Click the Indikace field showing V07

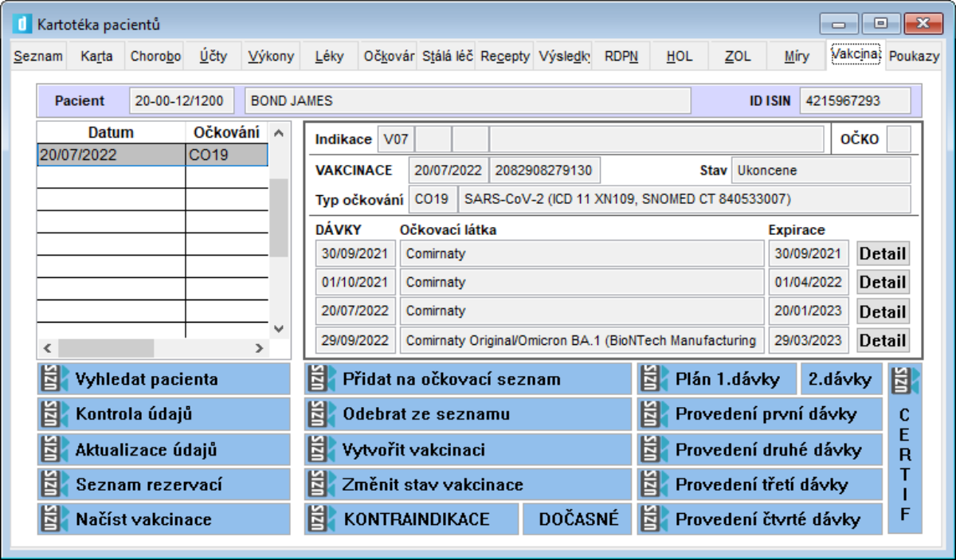click(395, 139)
